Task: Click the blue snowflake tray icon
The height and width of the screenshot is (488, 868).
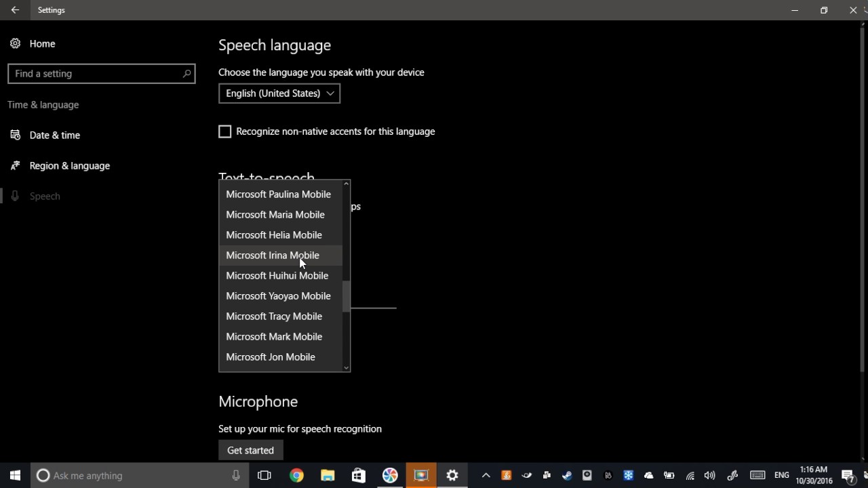Action: tap(628, 476)
